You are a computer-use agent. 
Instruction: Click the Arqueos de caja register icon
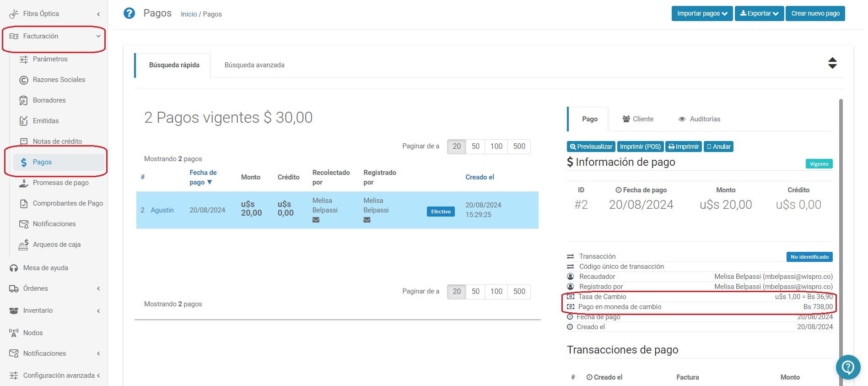(24, 245)
